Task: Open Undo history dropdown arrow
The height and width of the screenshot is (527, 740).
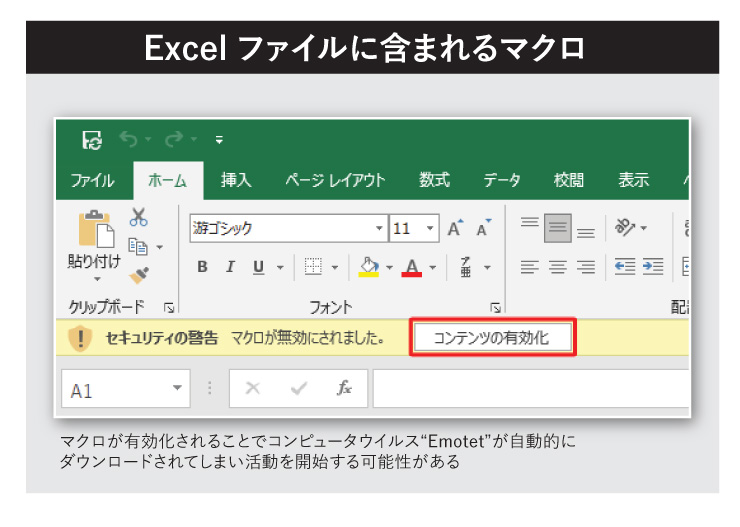Action: point(148,139)
